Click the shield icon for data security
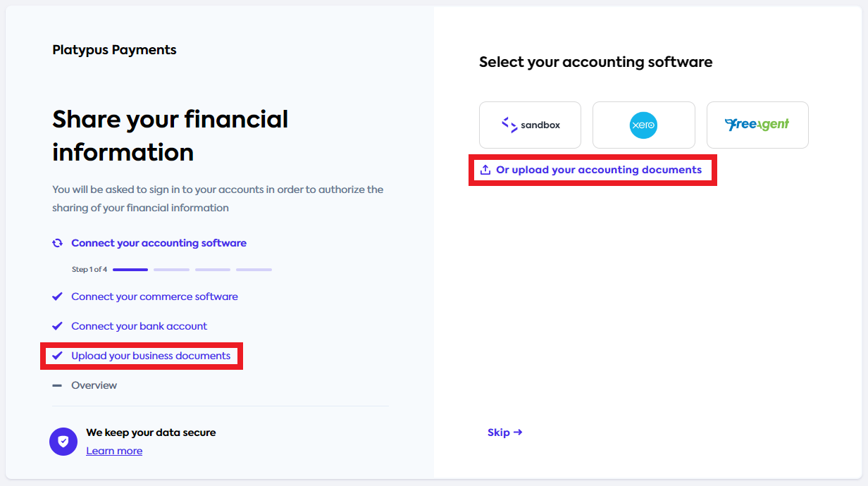This screenshot has width=868, height=486. pyautogui.click(x=63, y=442)
